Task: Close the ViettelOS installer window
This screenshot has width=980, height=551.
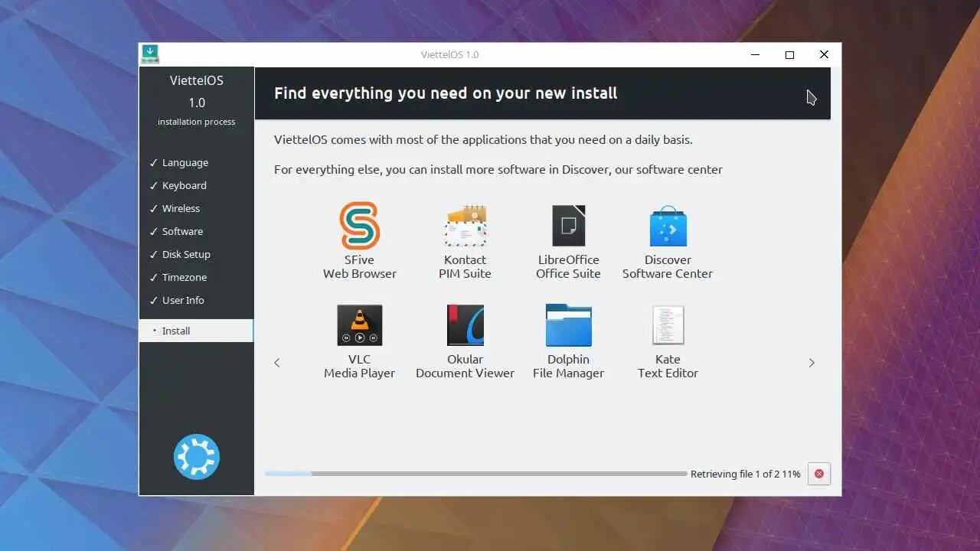Action: (x=824, y=54)
